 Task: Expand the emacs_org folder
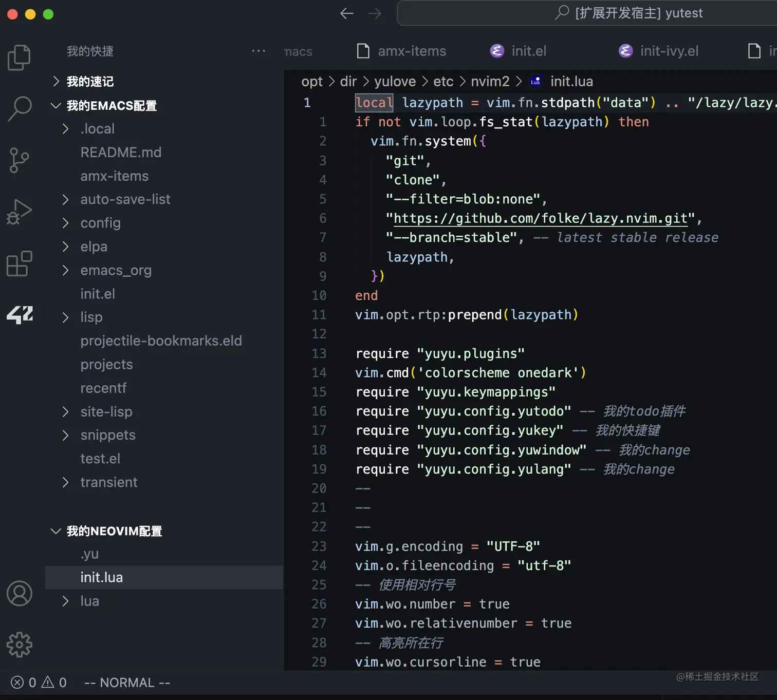click(65, 270)
